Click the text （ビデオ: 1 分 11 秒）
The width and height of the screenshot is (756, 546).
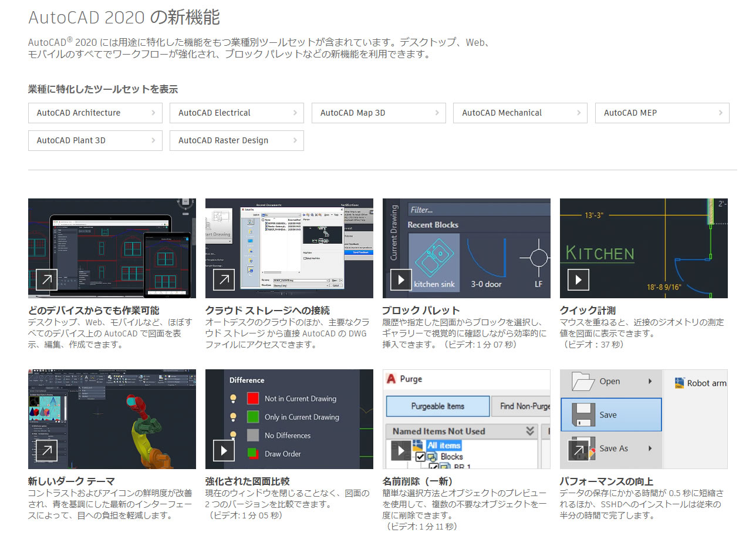[421, 527]
